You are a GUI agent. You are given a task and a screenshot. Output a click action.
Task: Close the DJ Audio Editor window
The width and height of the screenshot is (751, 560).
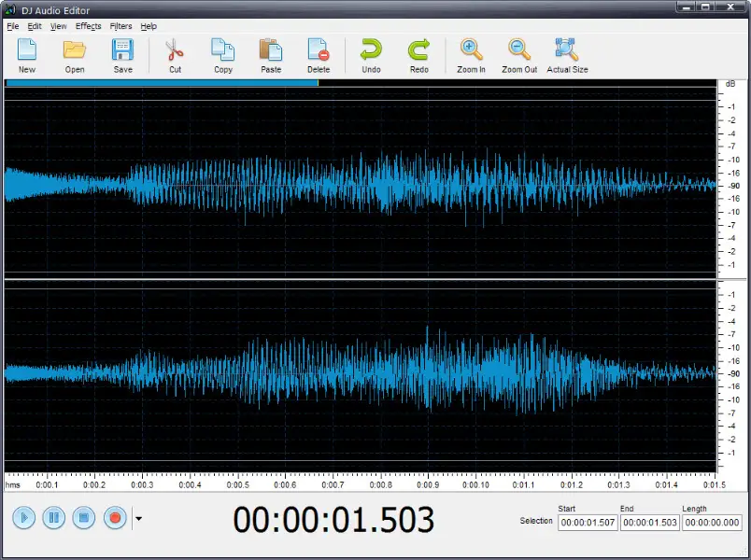pyautogui.click(x=730, y=7)
